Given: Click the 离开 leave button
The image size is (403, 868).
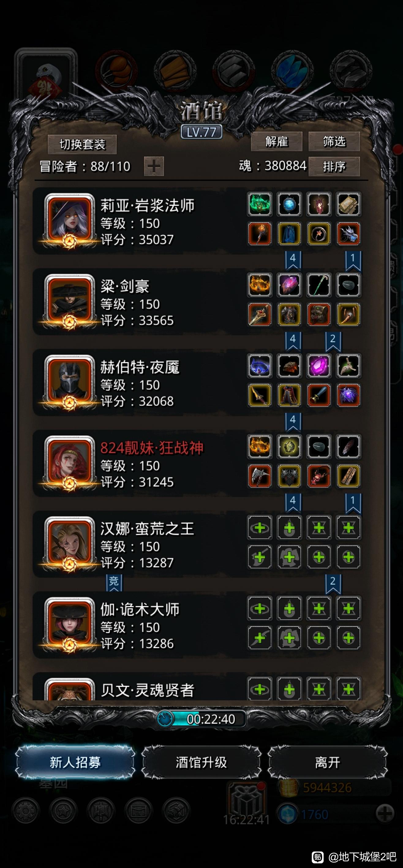Looking at the screenshot, I should (x=328, y=762).
